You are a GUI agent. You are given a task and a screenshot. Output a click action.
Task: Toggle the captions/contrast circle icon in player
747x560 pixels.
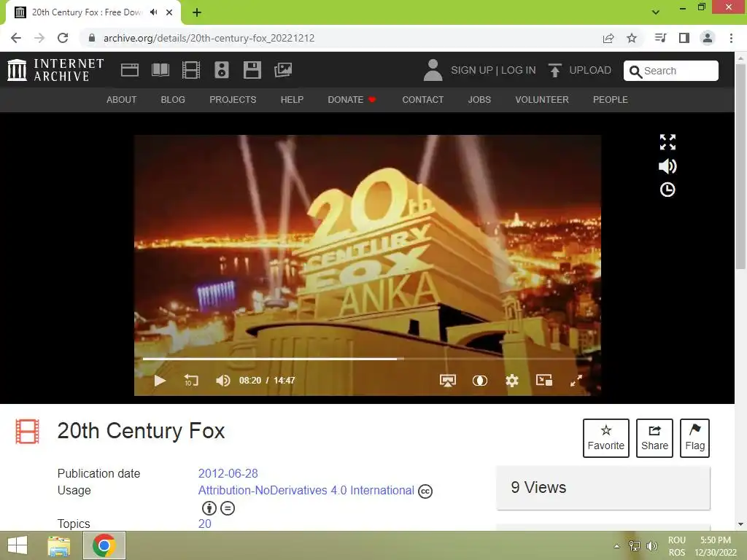(x=480, y=381)
